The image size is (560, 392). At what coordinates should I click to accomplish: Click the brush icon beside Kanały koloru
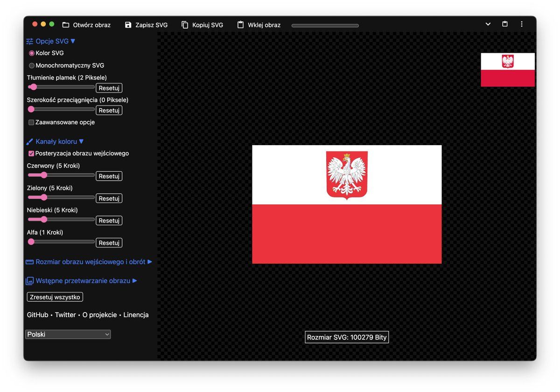click(30, 141)
